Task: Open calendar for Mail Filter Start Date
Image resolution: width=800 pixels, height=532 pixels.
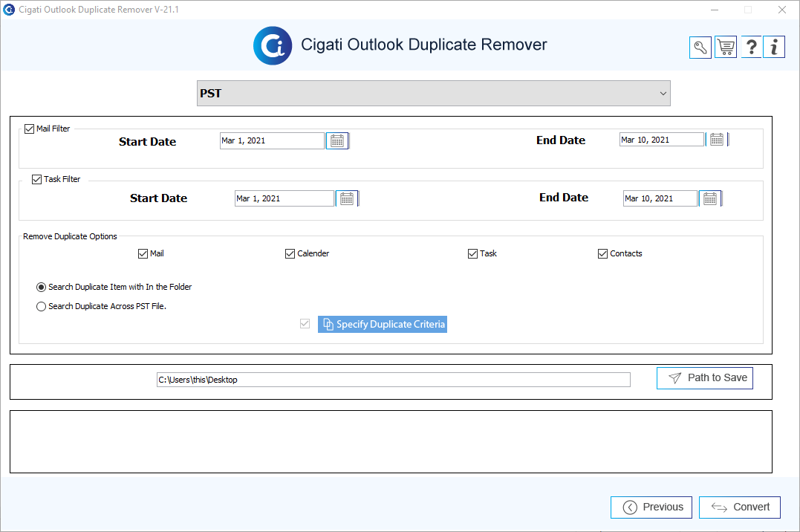Action: (337, 141)
